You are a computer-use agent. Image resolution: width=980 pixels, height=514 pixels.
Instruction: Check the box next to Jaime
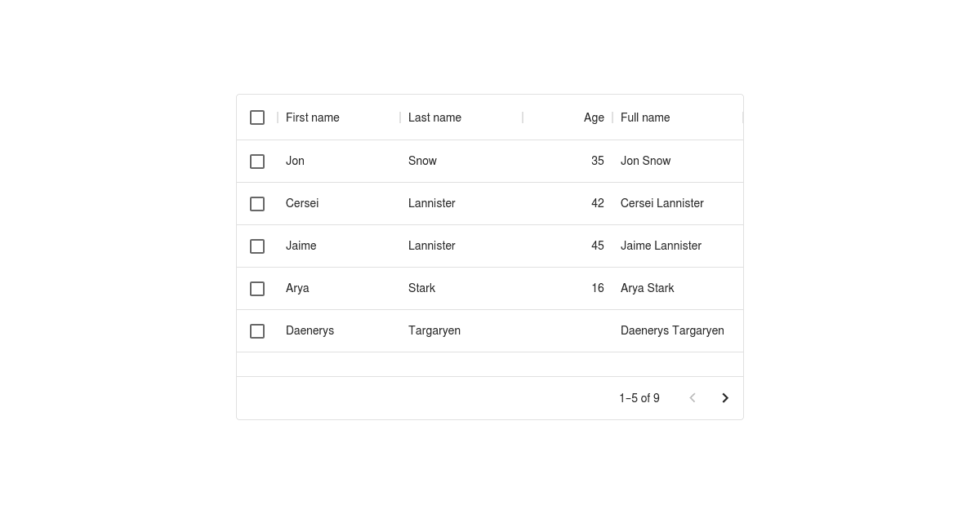point(257,246)
